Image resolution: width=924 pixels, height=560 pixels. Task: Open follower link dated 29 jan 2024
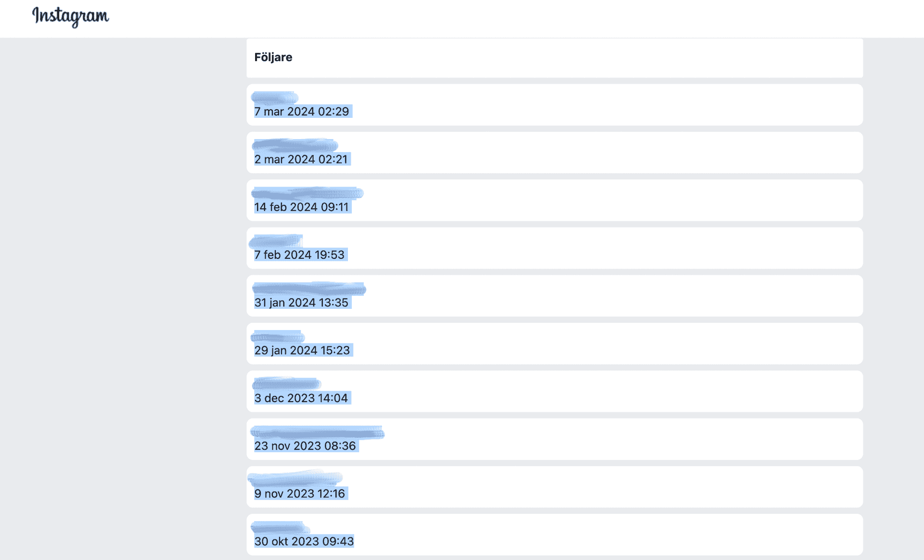(278, 337)
